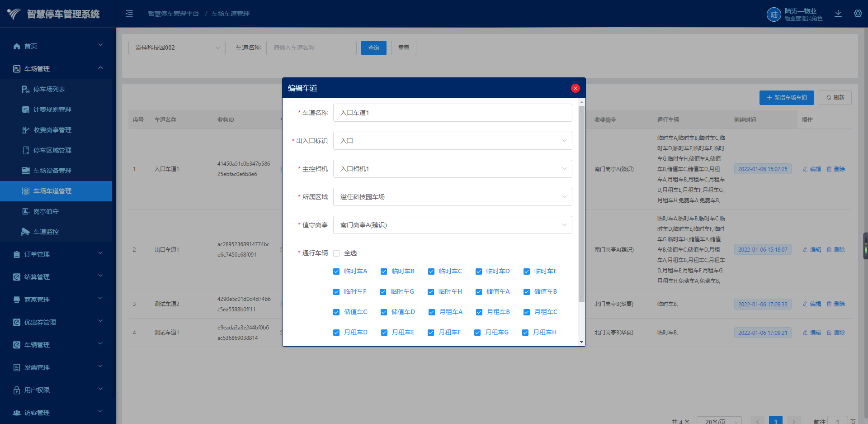Toggle the 全选 checkbox
The height and width of the screenshot is (424, 868).
click(336, 253)
